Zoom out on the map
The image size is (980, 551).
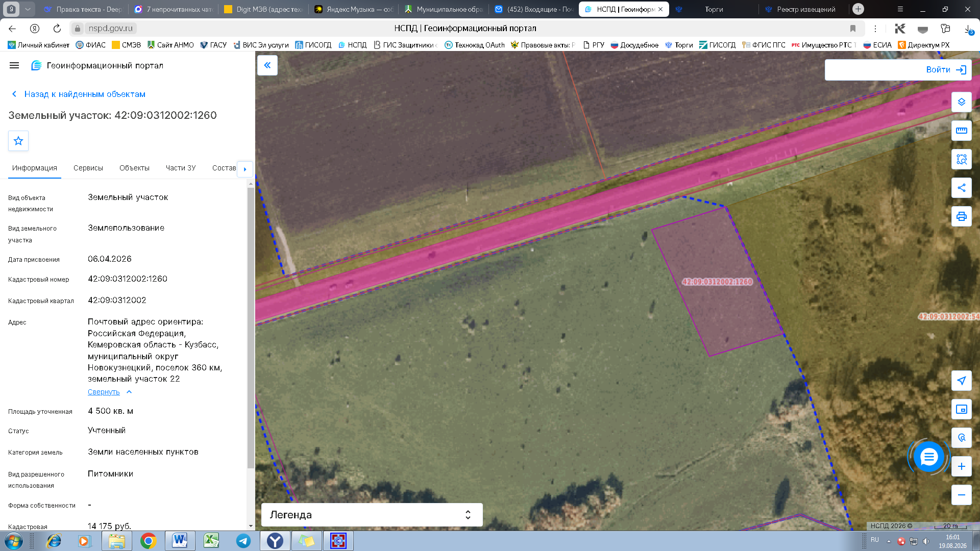962,495
